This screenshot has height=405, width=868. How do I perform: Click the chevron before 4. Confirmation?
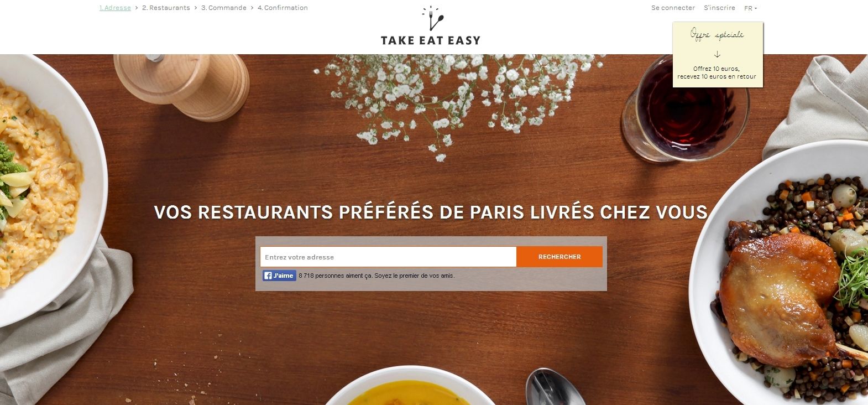(x=252, y=8)
